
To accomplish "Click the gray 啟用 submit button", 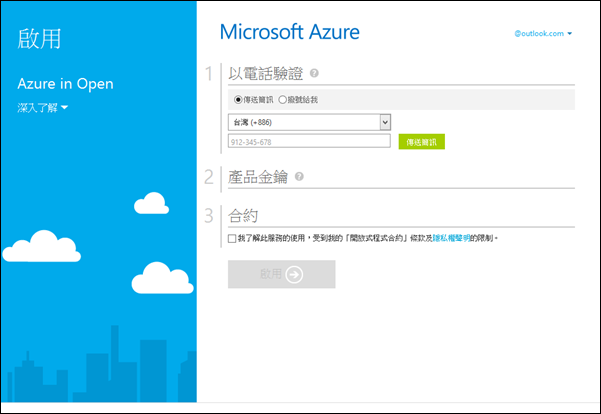I will [x=281, y=274].
